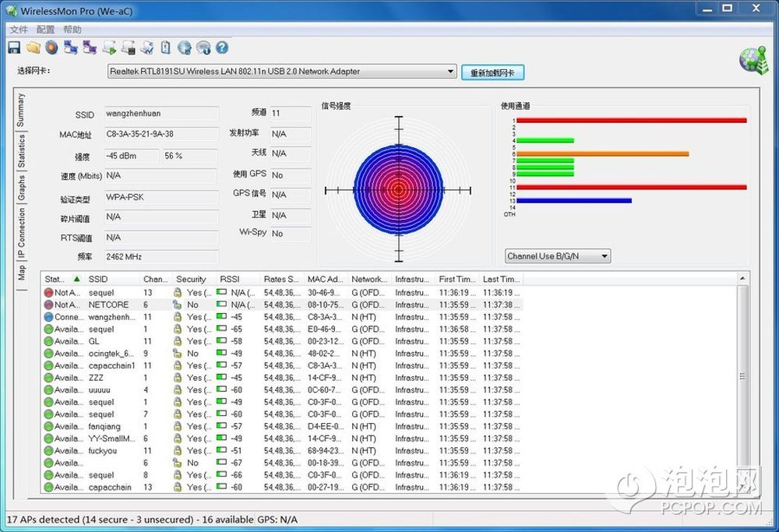Switch to the Statistics side tab
779x532 pixels.
[x=21, y=151]
